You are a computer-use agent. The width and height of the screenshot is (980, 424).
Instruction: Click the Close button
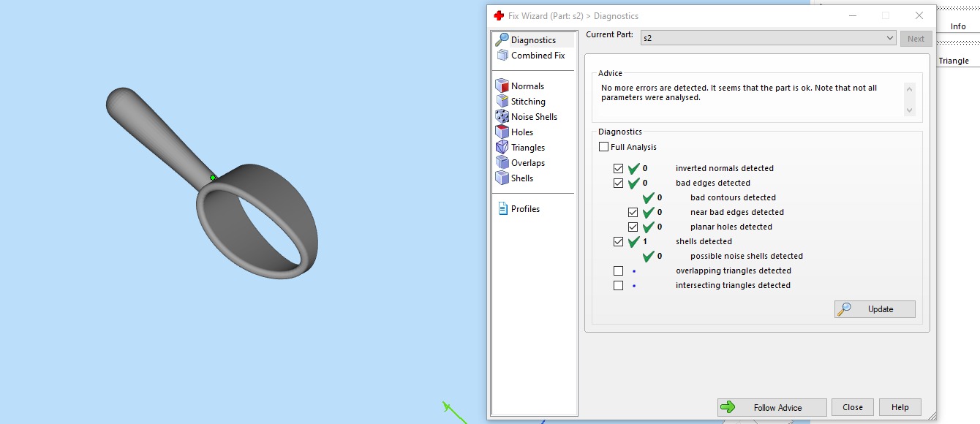pyautogui.click(x=853, y=407)
